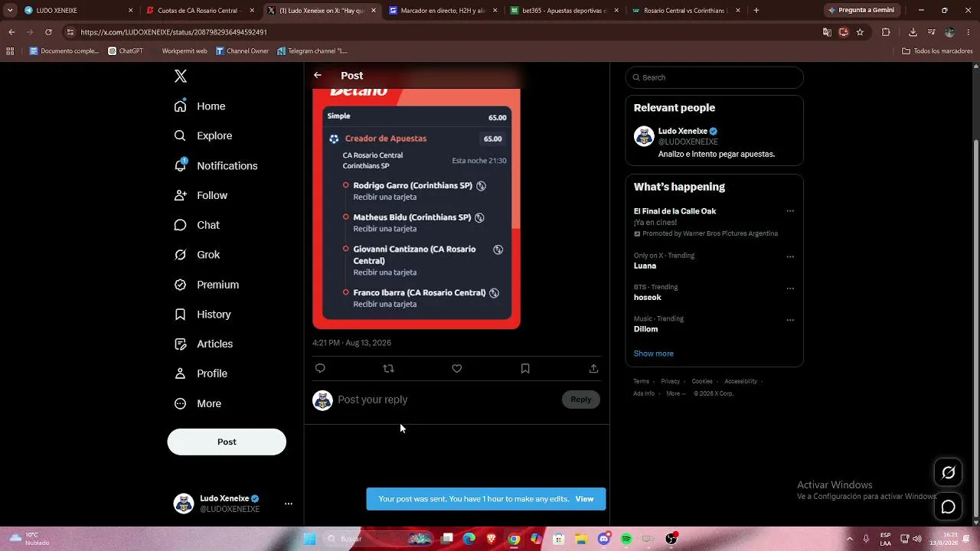This screenshot has height=551, width=980.
Task: Open the ChatGPT bookmark
Action: click(126, 51)
